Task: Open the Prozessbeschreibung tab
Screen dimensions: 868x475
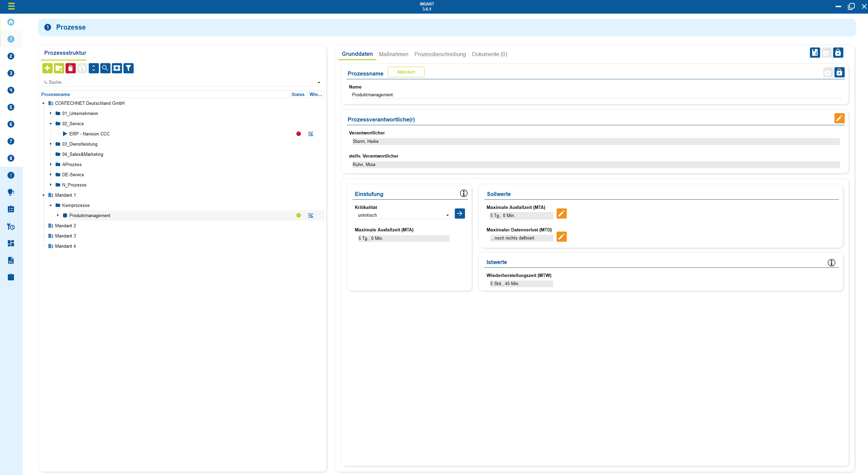Action: click(x=440, y=54)
